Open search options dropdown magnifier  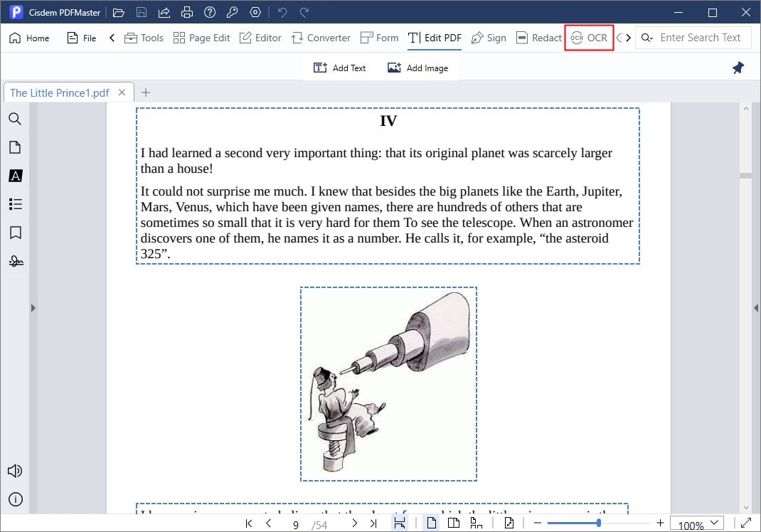click(x=647, y=38)
